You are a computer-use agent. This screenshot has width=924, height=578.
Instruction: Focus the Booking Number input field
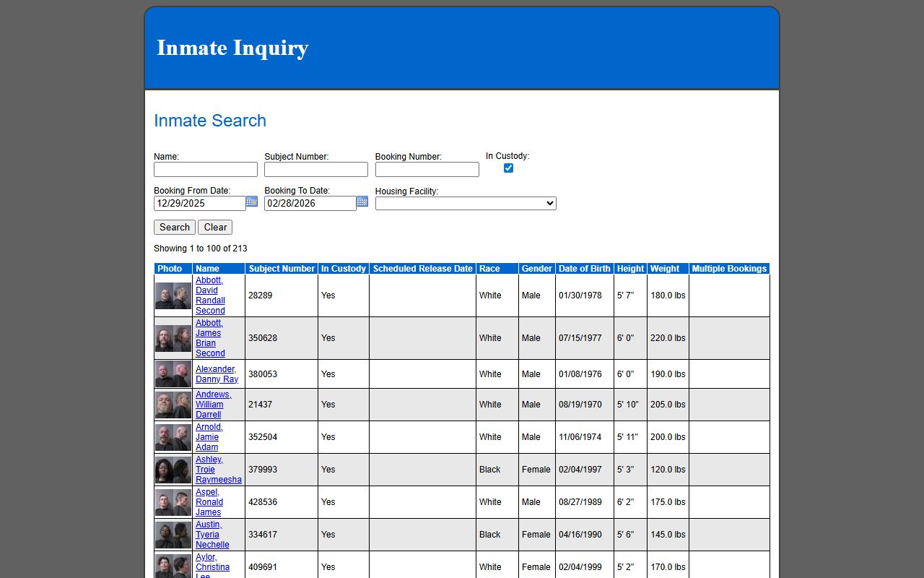(x=427, y=169)
